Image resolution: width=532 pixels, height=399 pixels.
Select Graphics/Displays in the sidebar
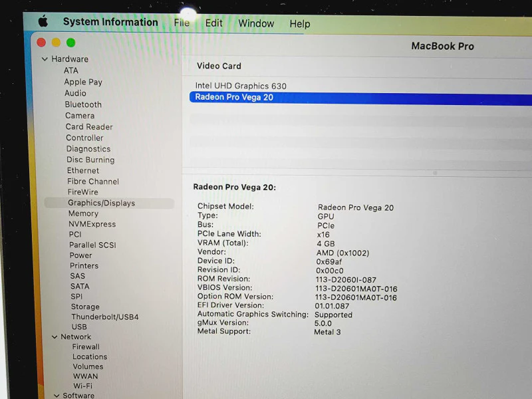tap(109, 203)
